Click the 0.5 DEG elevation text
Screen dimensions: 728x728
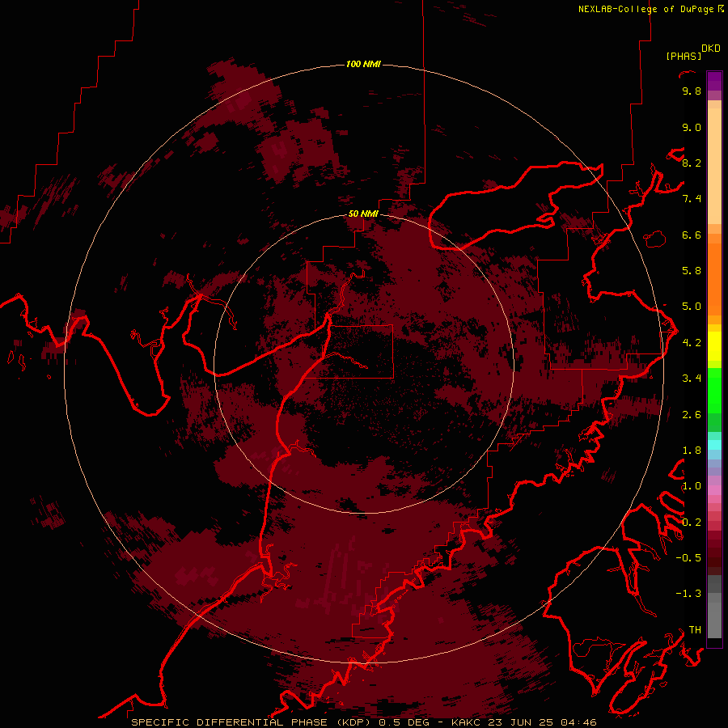point(404,722)
